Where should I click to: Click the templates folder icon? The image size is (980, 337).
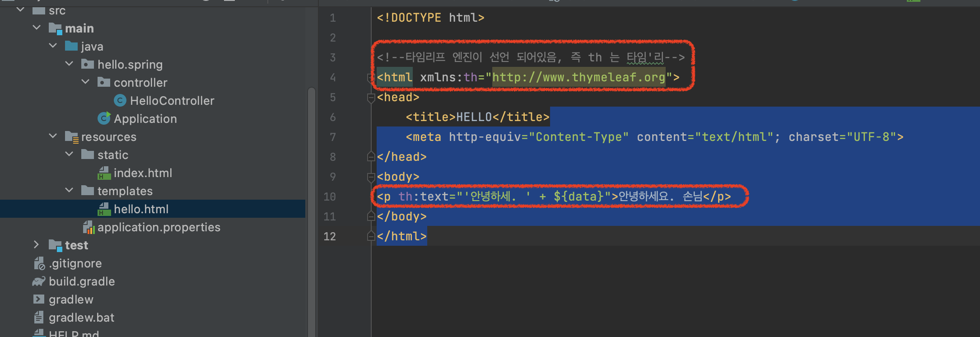(88, 191)
